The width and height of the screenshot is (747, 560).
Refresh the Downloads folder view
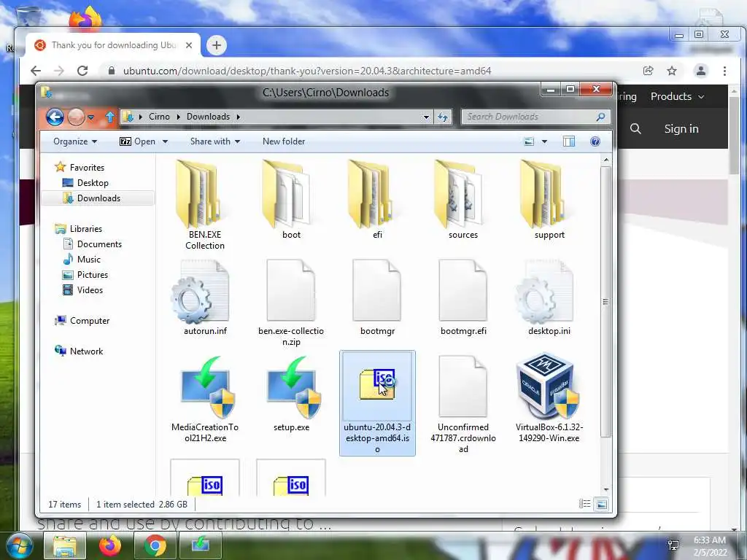tap(443, 117)
